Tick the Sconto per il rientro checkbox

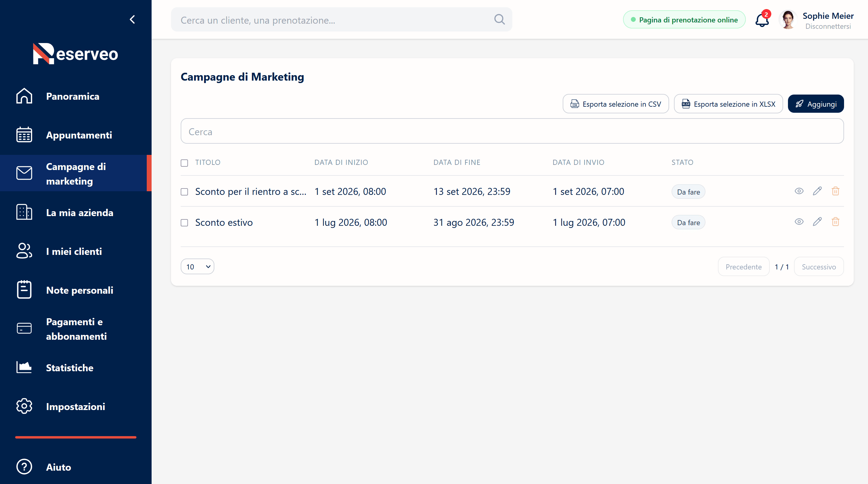point(184,192)
